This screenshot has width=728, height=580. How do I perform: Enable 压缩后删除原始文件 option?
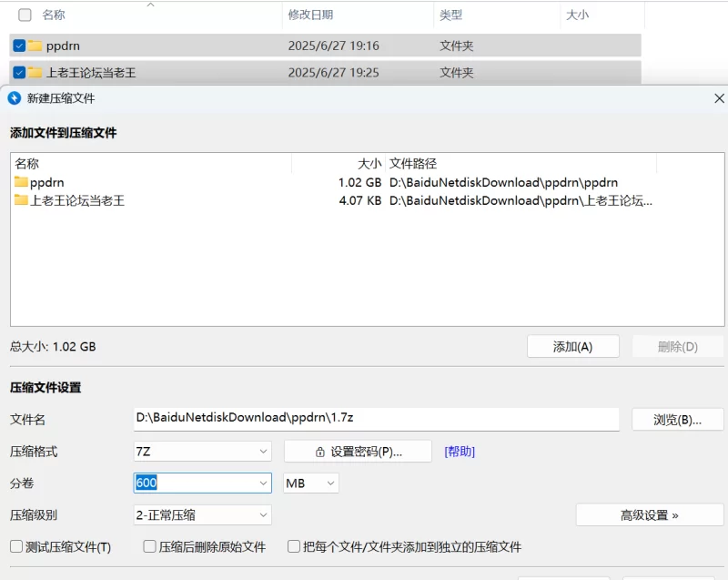click(150, 547)
